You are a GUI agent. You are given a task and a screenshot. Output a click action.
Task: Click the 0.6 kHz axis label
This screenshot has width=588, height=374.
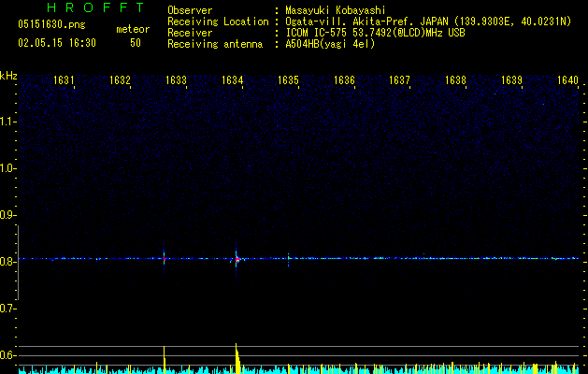(x=7, y=355)
